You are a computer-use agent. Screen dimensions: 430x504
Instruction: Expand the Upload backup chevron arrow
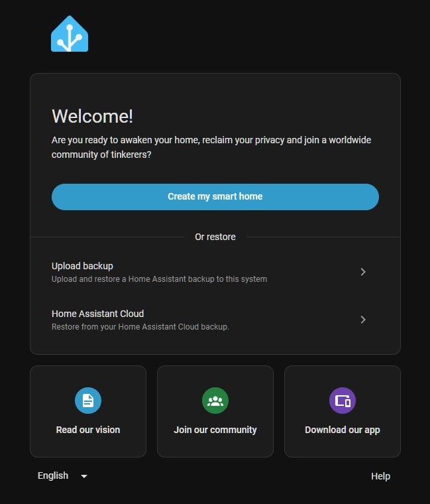click(363, 272)
